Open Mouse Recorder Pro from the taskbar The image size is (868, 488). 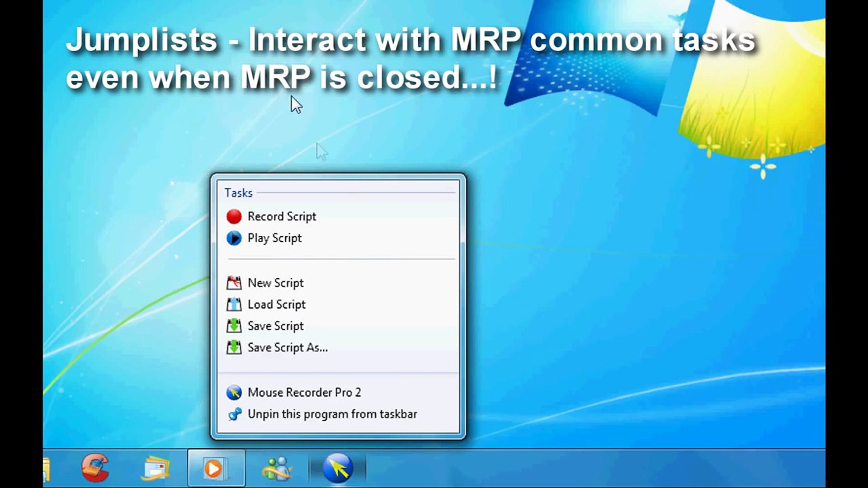[x=338, y=468]
